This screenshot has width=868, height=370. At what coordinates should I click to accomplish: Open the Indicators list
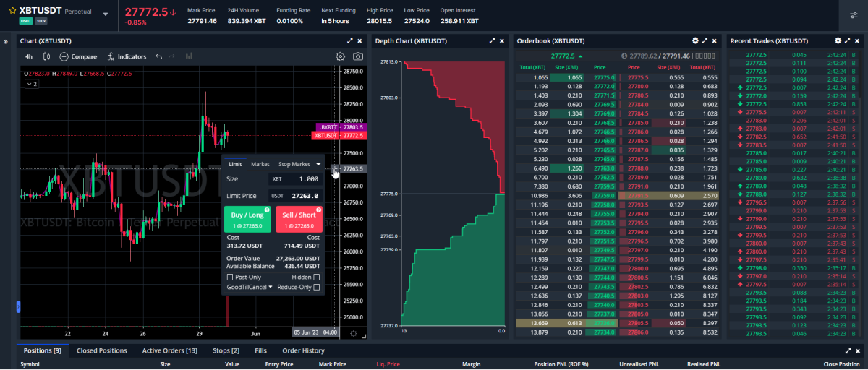(x=127, y=56)
